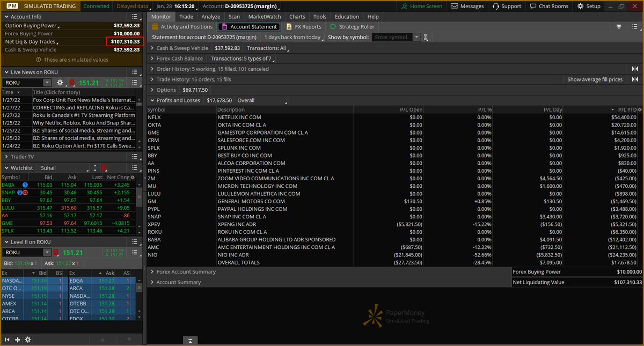
Task: Open the Setup gear menu
Action: pos(589,6)
